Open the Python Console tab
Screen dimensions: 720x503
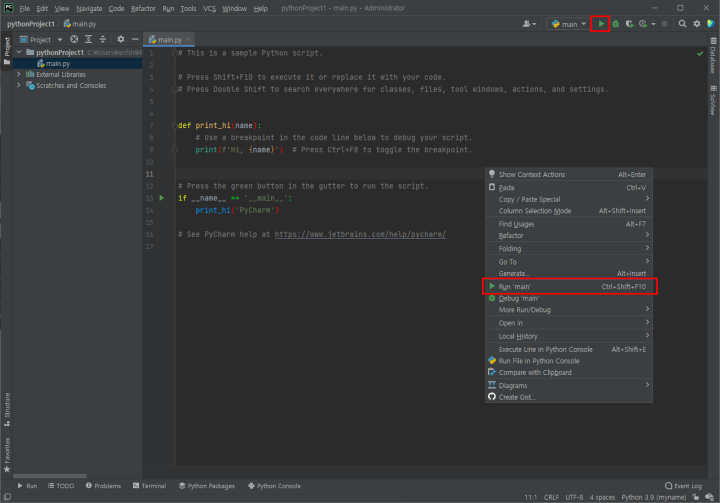pyautogui.click(x=274, y=486)
